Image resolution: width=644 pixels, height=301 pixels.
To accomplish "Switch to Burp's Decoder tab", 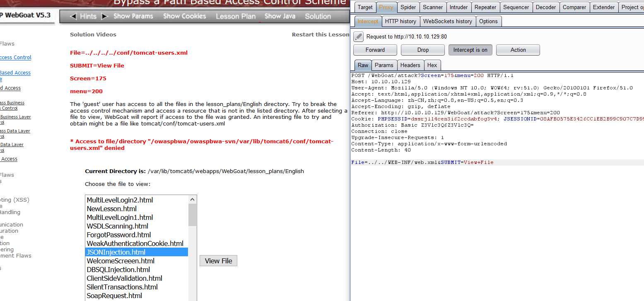I will point(546,7).
